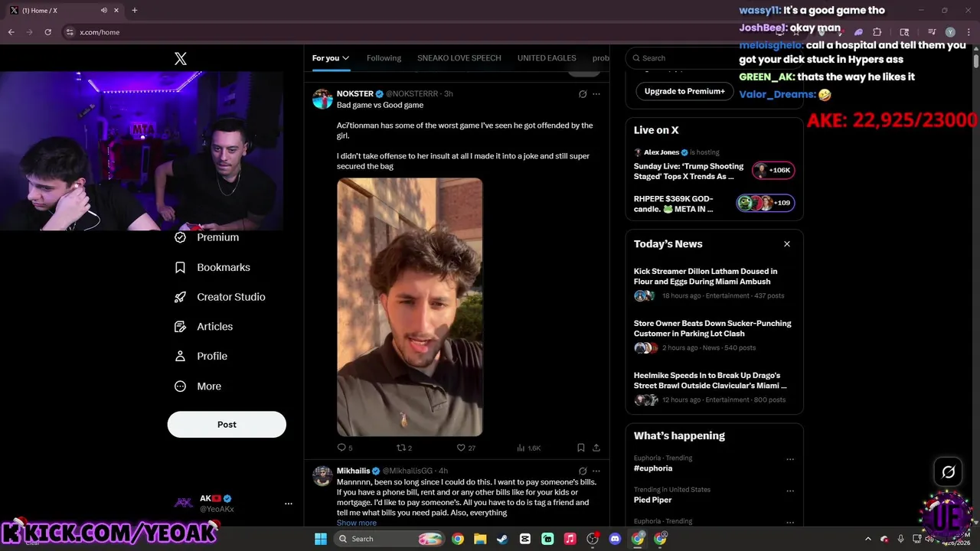Open UNITED EAGLES tab
The width and height of the screenshot is (980, 551).
click(x=547, y=58)
